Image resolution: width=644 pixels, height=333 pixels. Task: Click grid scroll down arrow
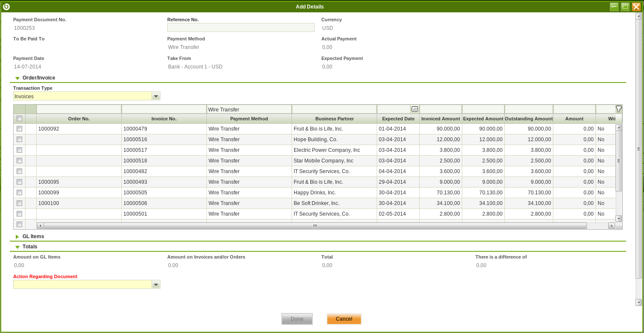click(618, 219)
